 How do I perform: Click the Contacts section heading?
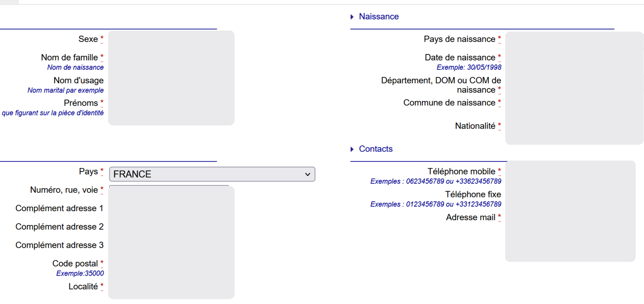pyautogui.click(x=375, y=149)
